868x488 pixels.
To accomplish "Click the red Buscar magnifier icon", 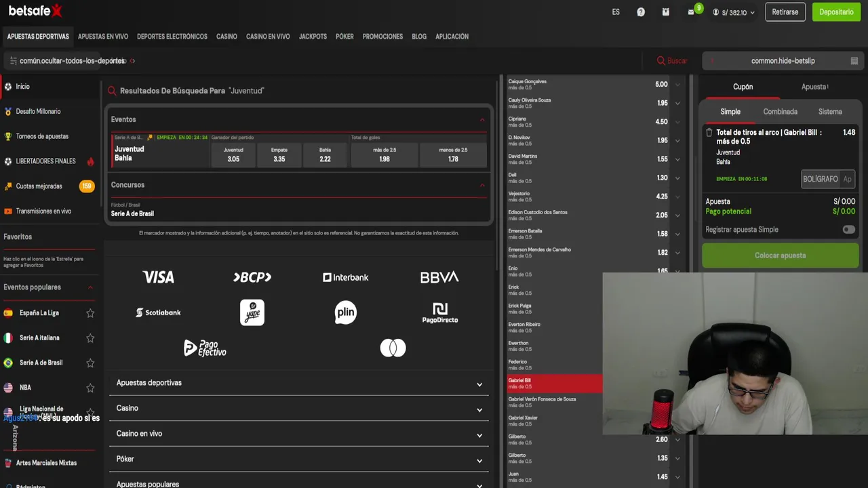I will [660, 61].
